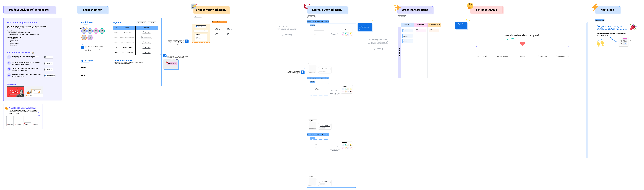Screen dimensions: 644x190
Task: Click the lightbulb tip icon under Participants
Action: click(82, 47)
